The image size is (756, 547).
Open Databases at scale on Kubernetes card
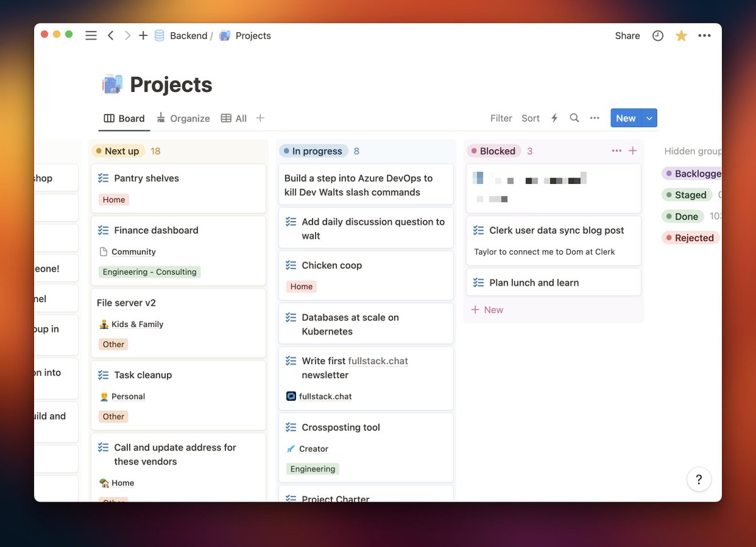(366, 324)
